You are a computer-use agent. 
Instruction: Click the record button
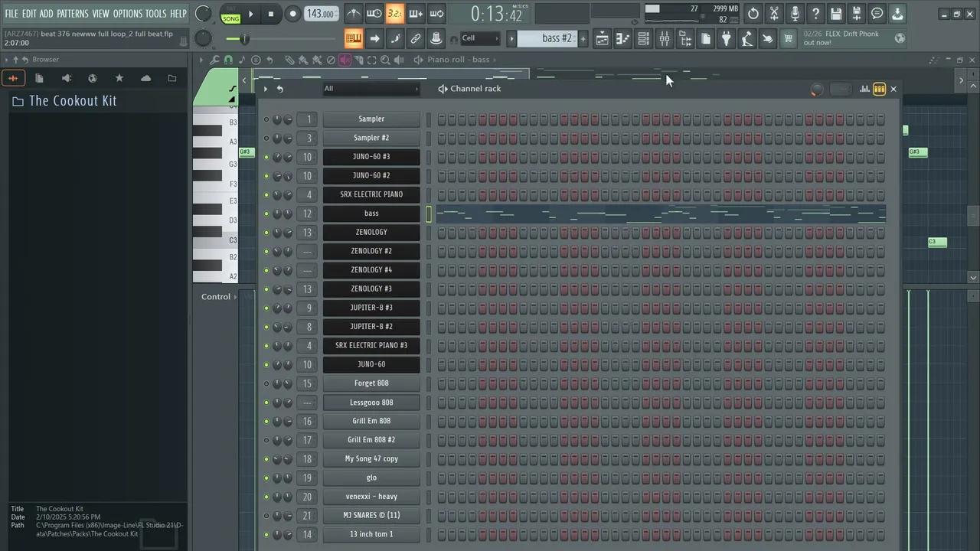tap(292, 14)
